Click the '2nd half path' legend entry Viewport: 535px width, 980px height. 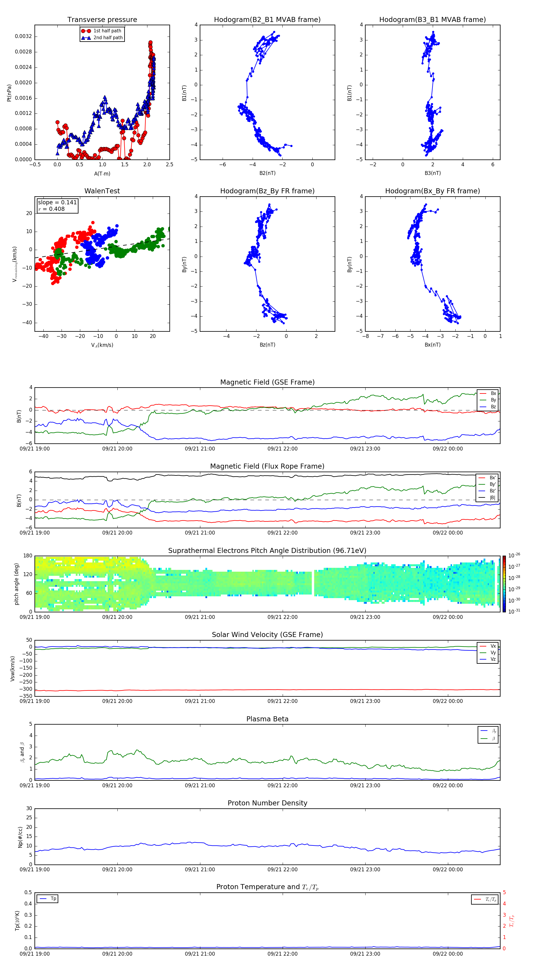102,38
